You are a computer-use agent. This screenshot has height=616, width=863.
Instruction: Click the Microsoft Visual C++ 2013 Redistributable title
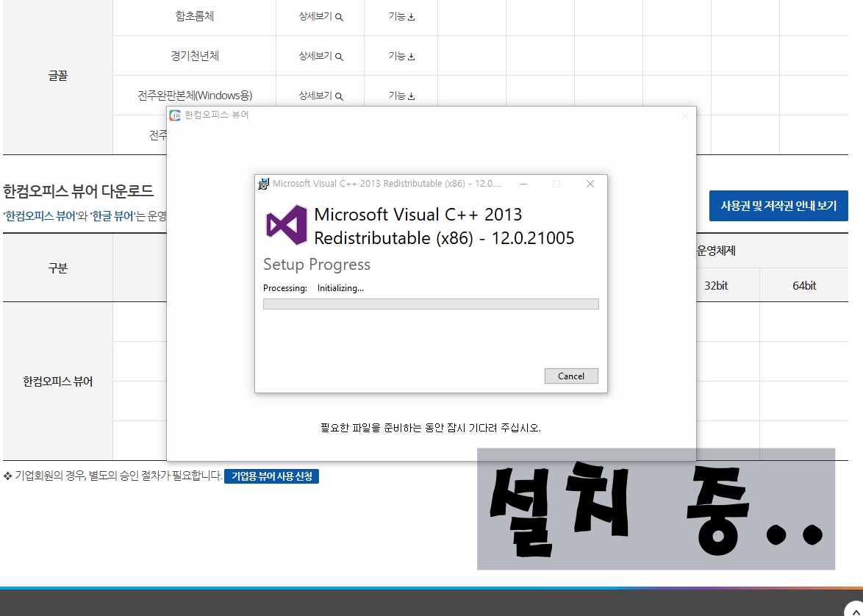coord(444,226)
